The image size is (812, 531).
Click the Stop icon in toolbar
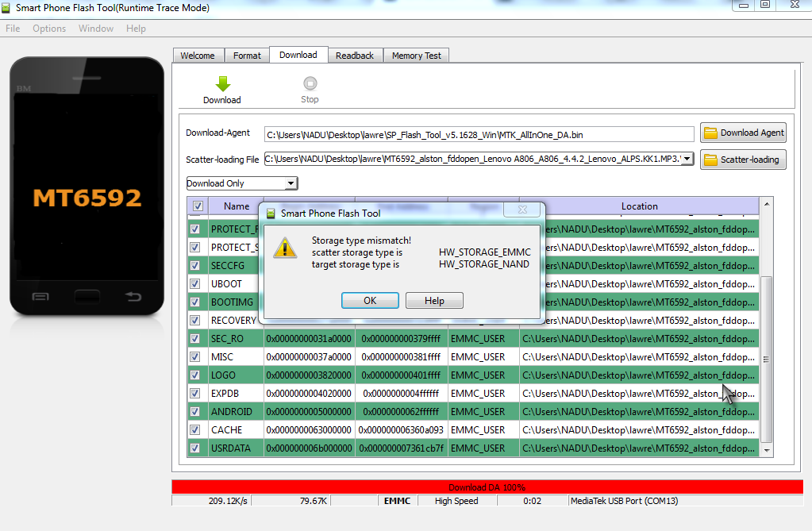310,83
